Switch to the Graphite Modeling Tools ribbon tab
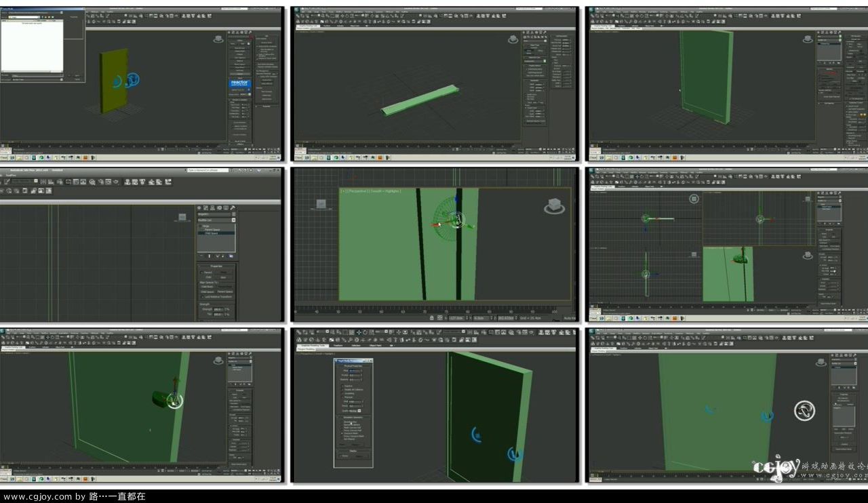This screenshot has width=868, height=503. [x=313, y=346]
